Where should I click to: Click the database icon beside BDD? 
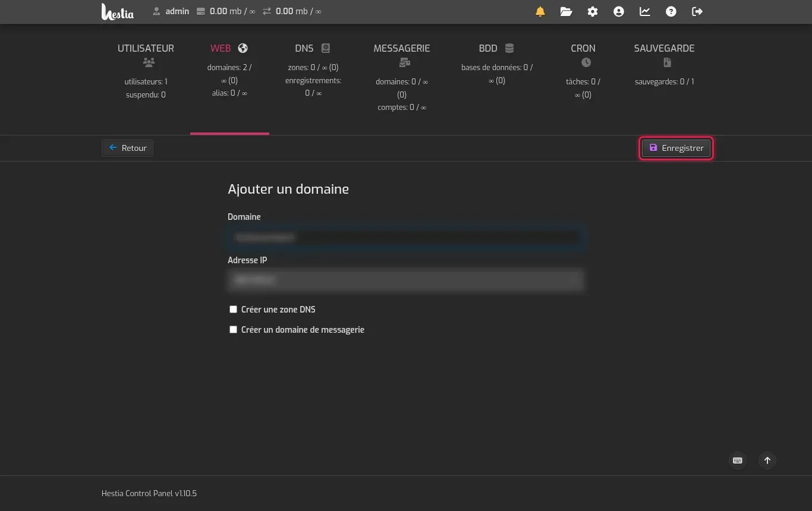(509, 48)
